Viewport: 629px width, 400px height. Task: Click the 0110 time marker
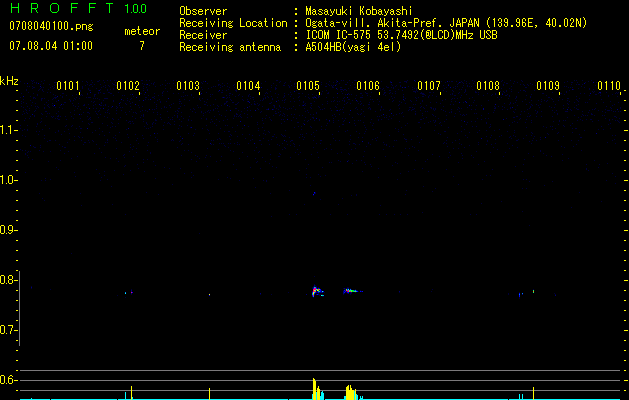[609, 86]
